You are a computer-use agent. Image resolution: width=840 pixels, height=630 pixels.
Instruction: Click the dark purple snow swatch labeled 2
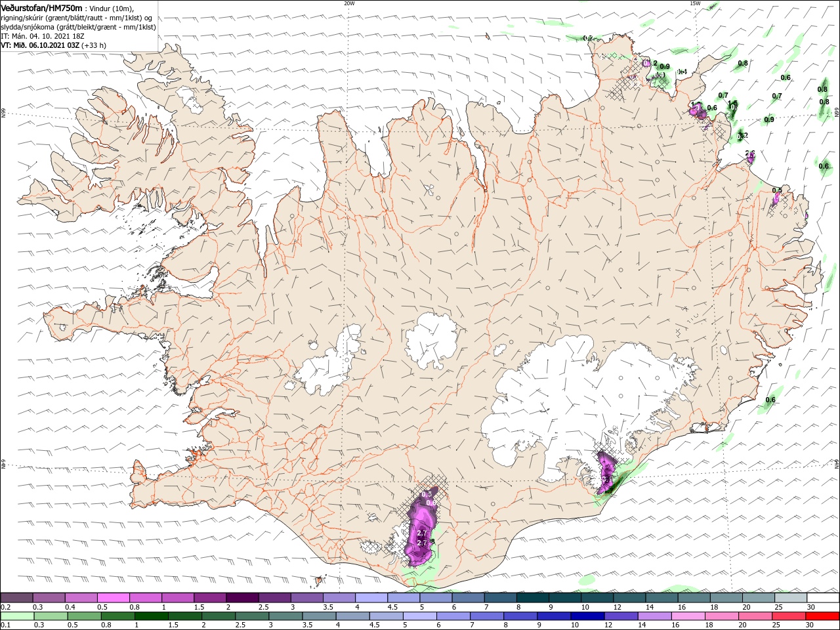click(241, 598)
